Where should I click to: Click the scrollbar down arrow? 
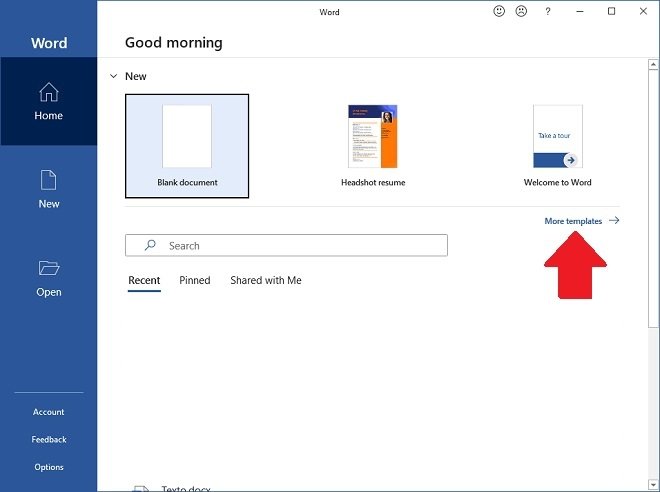click(x=653, y=484)
